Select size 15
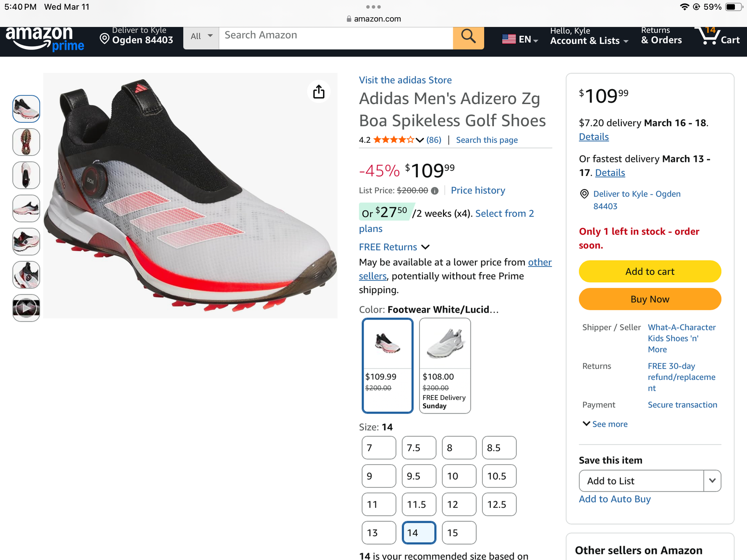Viewport: 747px width, 560px height. tap(459, 532)
